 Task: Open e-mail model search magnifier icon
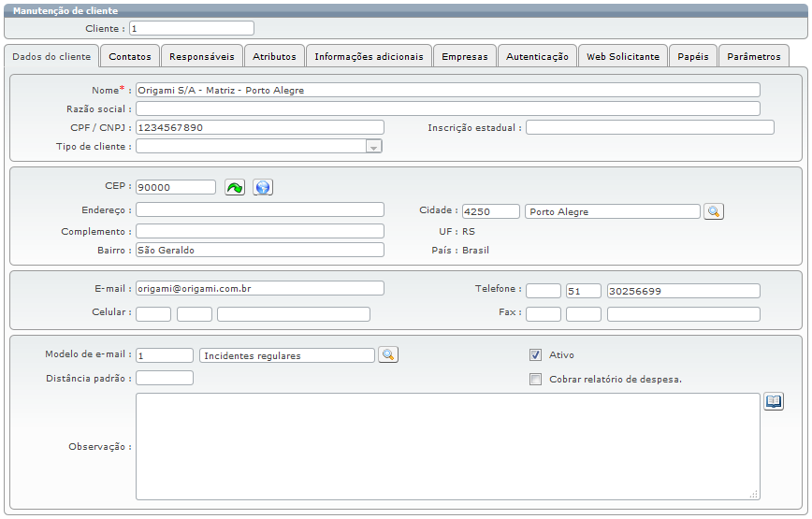click(388, 355)
